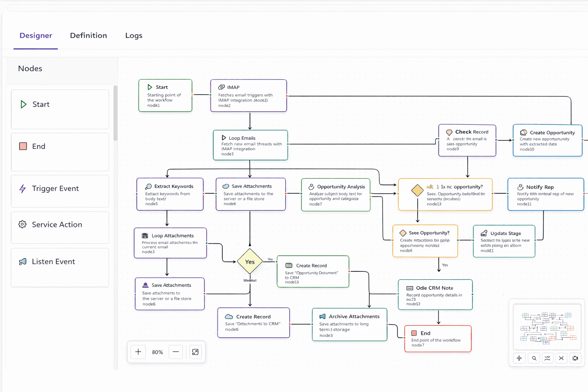Select the Yes decision diamond node

tap(250, 262)
